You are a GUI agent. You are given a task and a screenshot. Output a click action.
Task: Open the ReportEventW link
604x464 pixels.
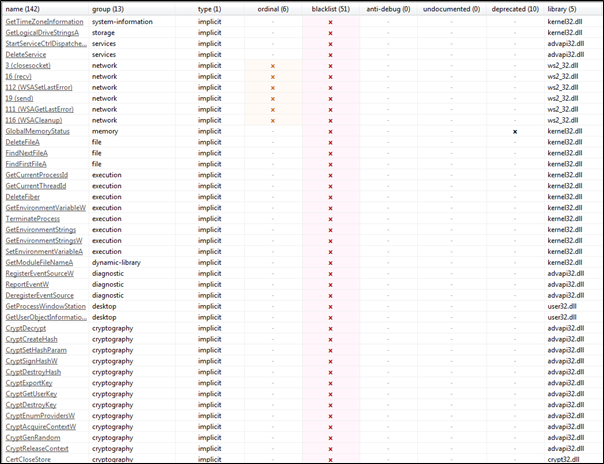click(x=27, y=285)
